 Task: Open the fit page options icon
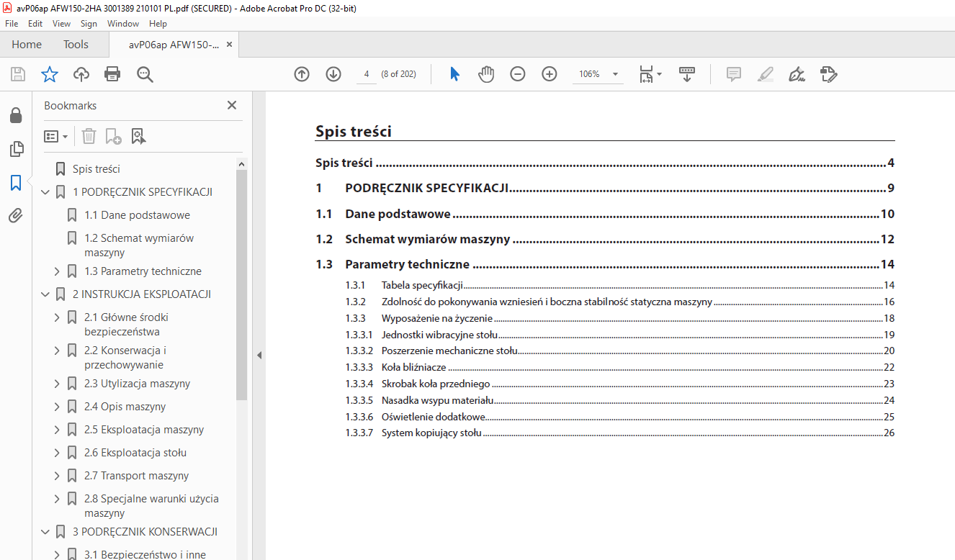(650, 74)
